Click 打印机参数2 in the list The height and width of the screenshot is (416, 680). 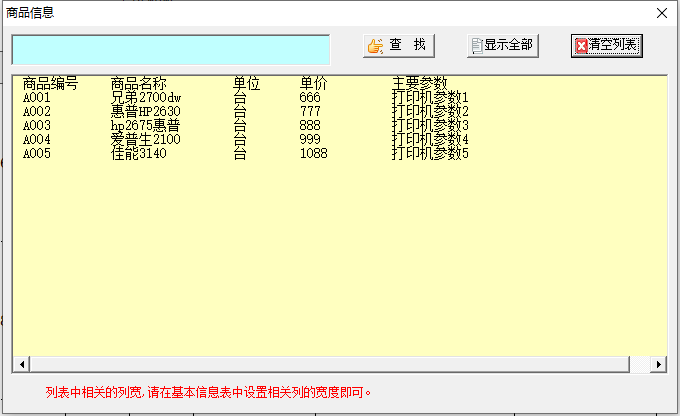coord(430,111)
